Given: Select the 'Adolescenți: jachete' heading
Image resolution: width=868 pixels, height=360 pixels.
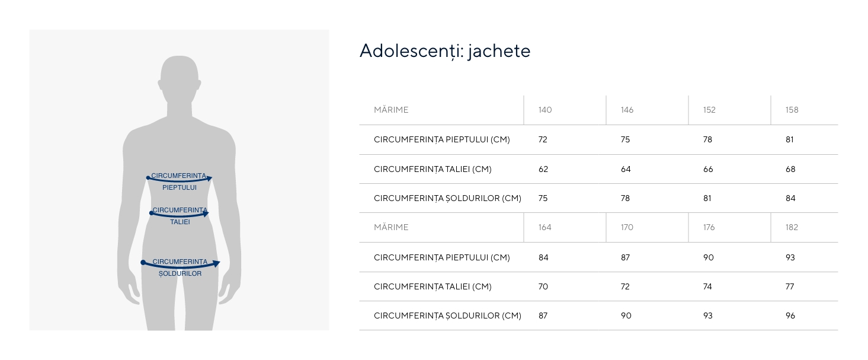Looking at the screenshot, I should tap(445, 51).
